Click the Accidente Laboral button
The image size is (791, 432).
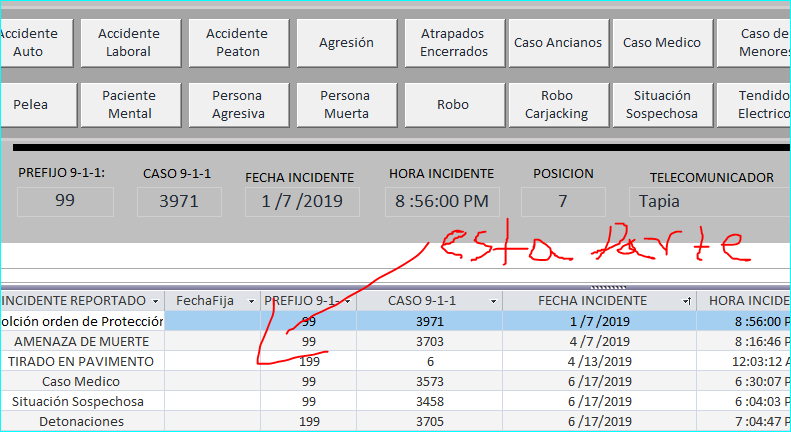point(128,42)
